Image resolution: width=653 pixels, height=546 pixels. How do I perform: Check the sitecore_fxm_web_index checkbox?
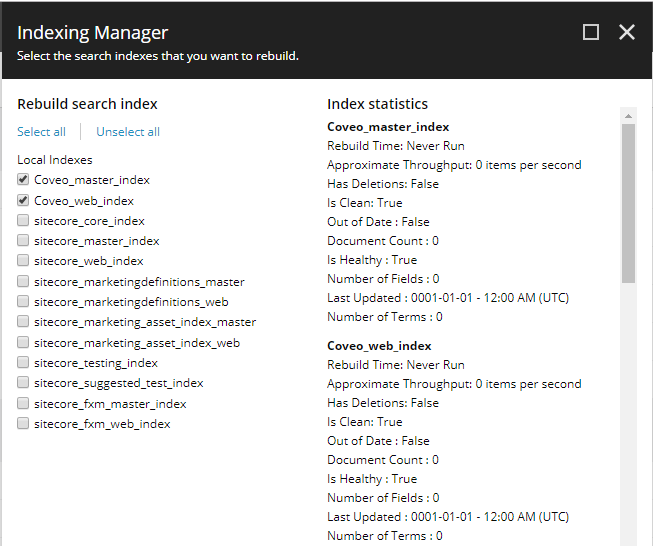click(23, 423)
